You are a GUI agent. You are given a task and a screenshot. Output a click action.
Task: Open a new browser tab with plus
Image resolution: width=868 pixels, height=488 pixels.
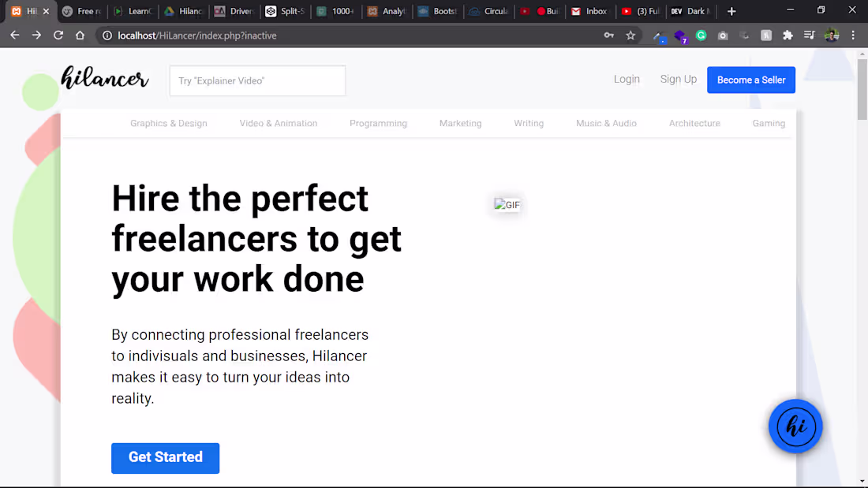click(731, 11)
